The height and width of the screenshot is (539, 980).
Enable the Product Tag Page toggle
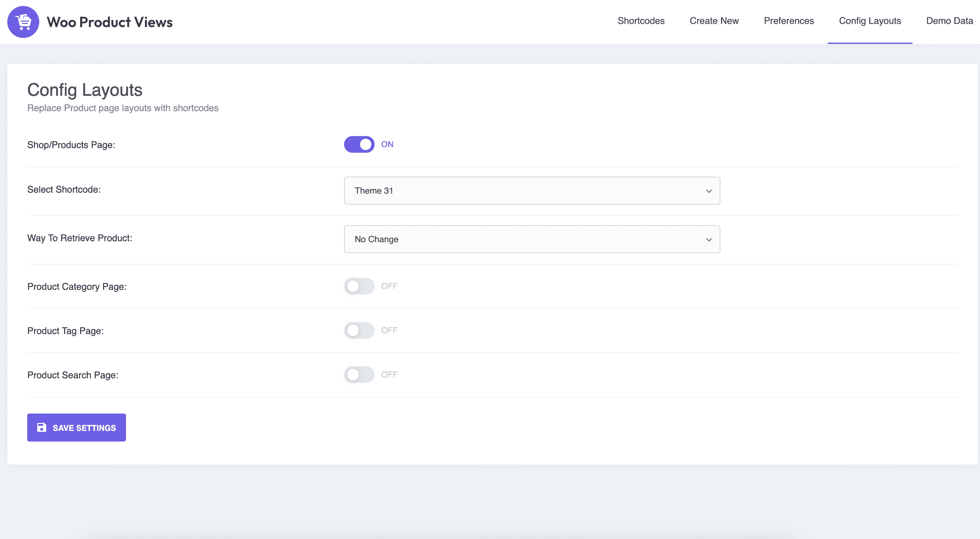coord(359,330)
